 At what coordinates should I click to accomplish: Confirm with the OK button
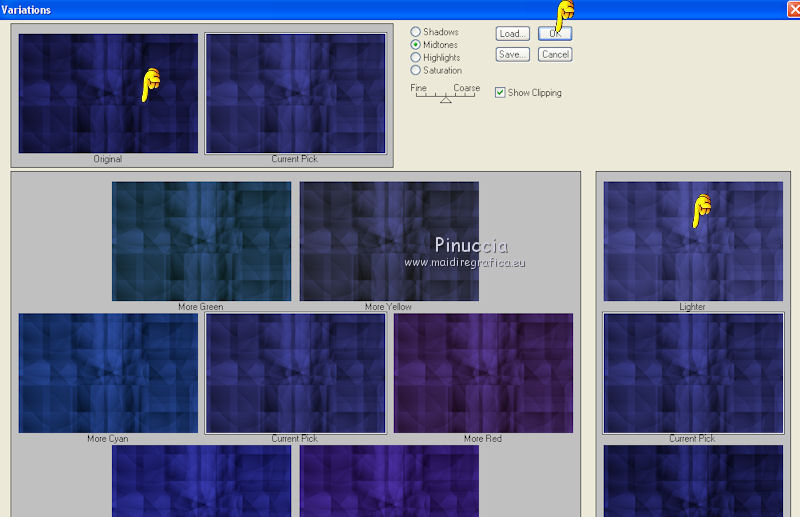(x=555, y=34)
